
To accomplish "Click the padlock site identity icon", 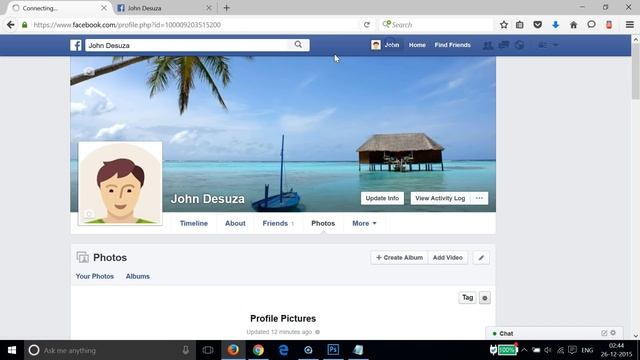I will click(x=24, y=25).
